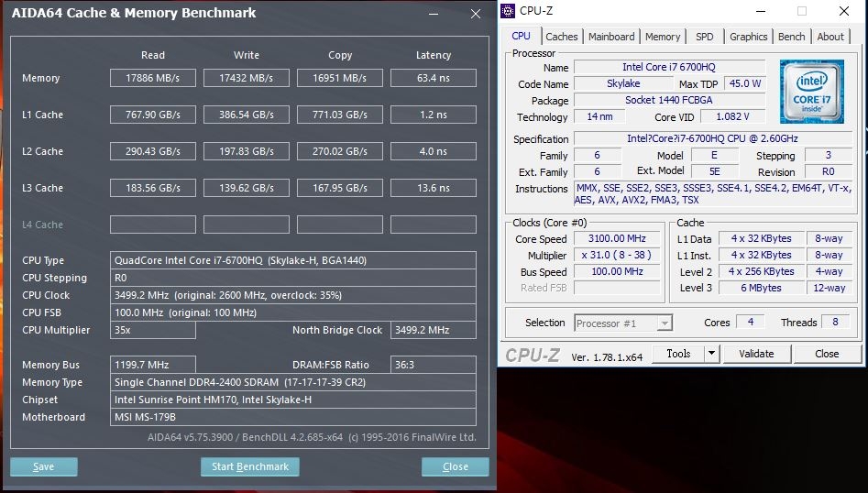The width and height of the screenshot is (868, 493).
Task: Click the Threads value 8
Action: click(x=835, y=322)
